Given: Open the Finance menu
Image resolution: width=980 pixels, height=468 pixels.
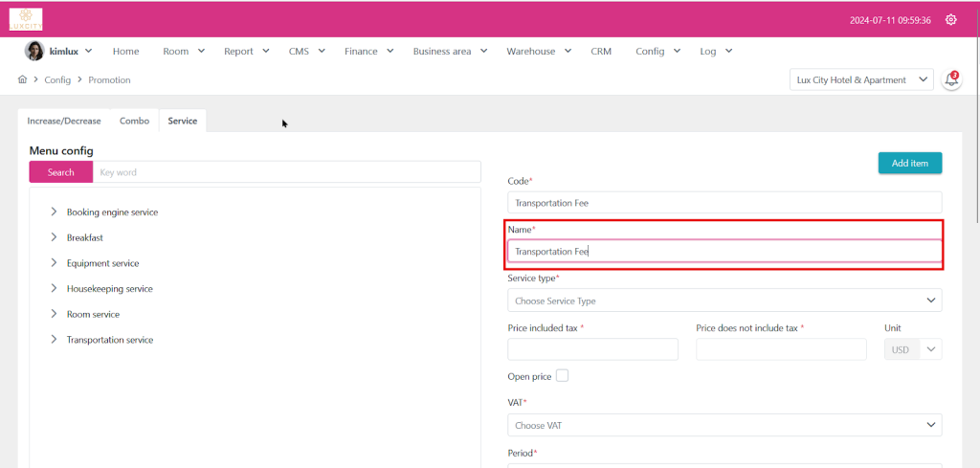Looking at the screenshot, I should (x=367, y=52).
